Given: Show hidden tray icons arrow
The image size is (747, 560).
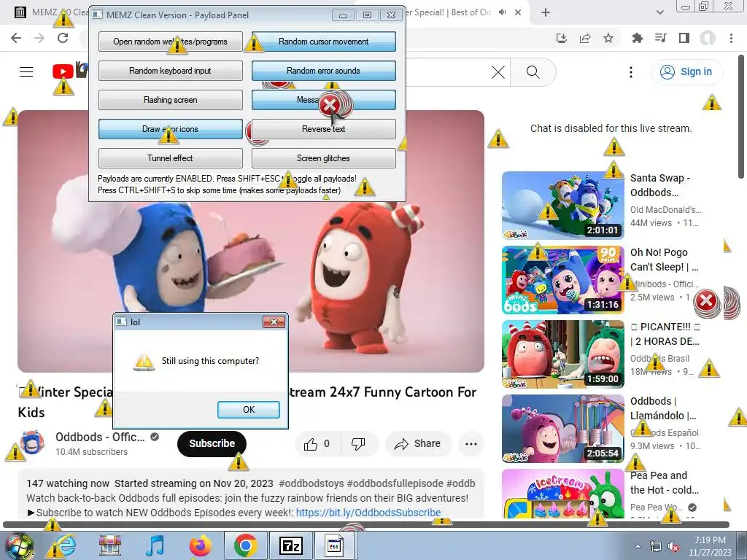Looking at the screenshot, I should coord(638,546).
